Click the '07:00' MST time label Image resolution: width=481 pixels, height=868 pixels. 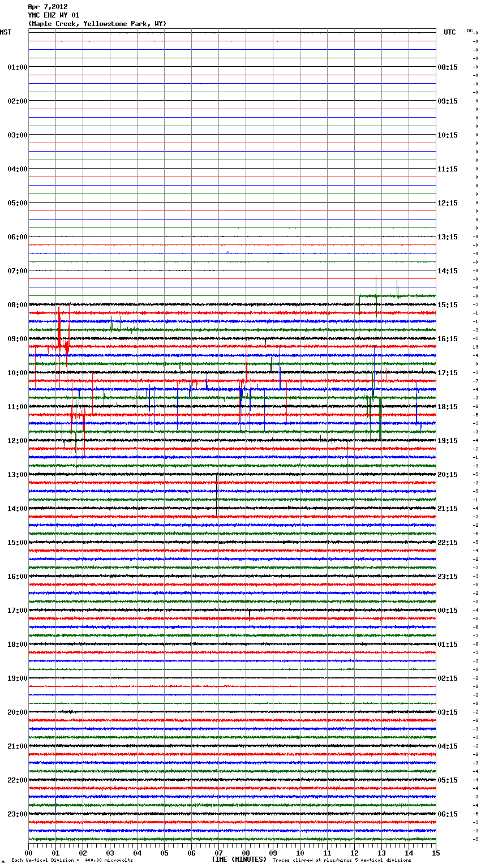[x=18, y=271]
